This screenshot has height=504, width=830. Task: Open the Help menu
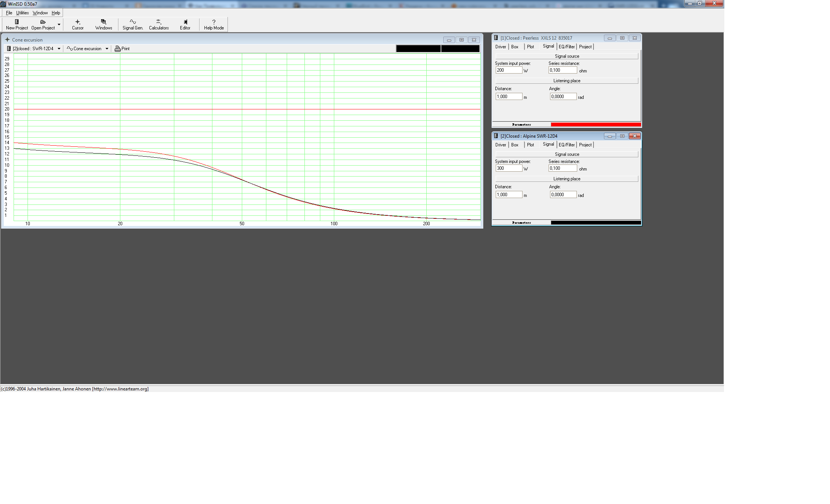pyautogui.click(x=56, y=13)
